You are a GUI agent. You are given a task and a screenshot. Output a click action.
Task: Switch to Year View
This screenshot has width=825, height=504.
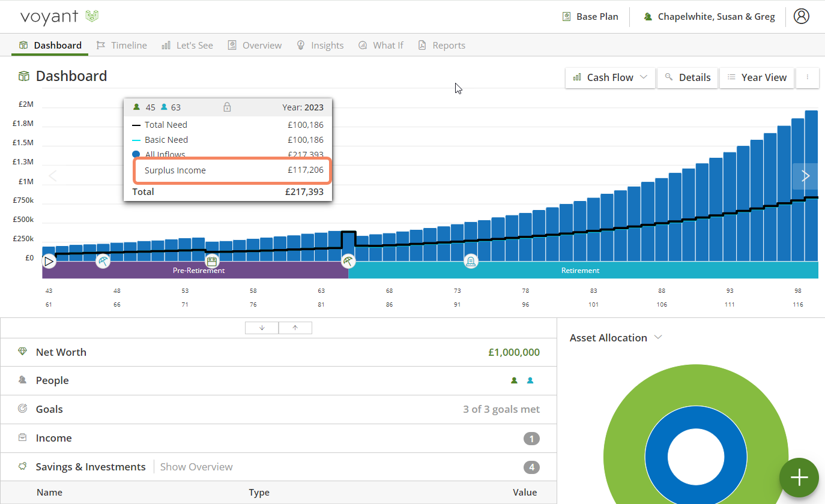(x=757, y=77)
